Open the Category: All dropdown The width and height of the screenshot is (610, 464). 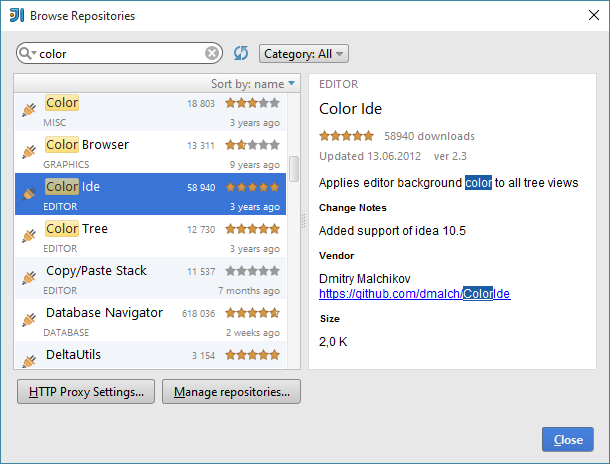304,53
